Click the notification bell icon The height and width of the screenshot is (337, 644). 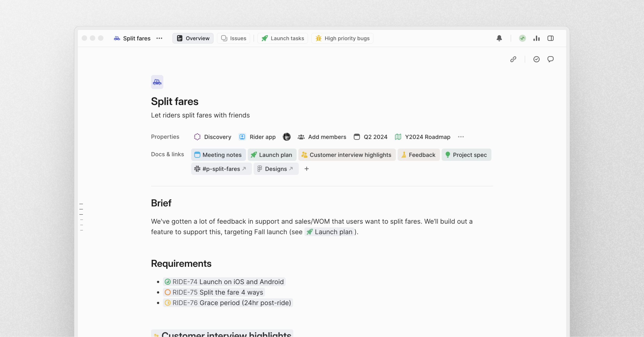point(499,38)
